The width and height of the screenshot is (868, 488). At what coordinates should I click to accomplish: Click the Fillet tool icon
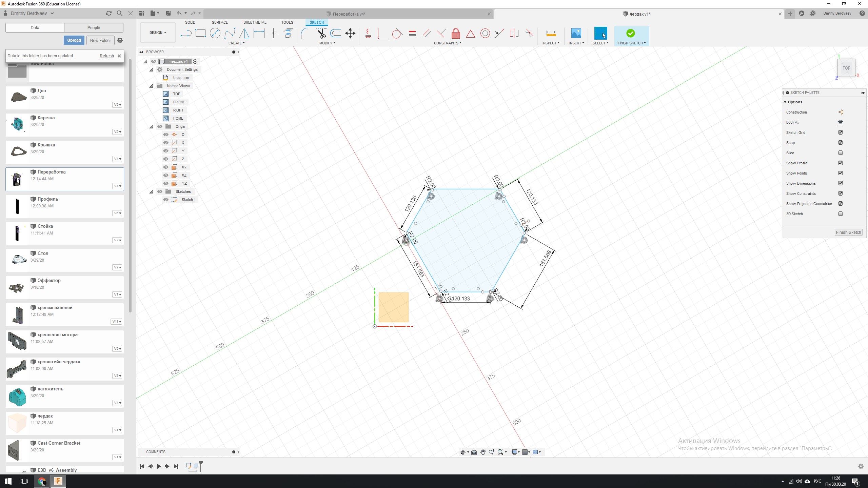pos(306,33)
